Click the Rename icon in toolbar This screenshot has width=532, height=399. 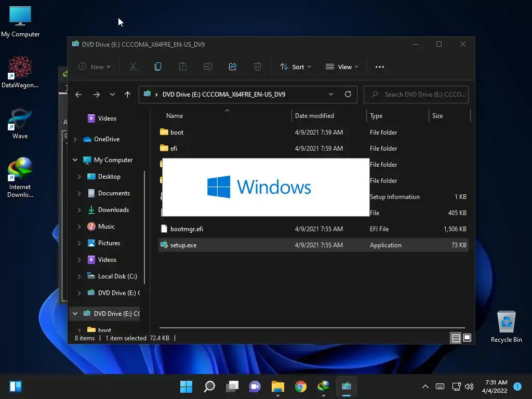(x=208, y=67)
